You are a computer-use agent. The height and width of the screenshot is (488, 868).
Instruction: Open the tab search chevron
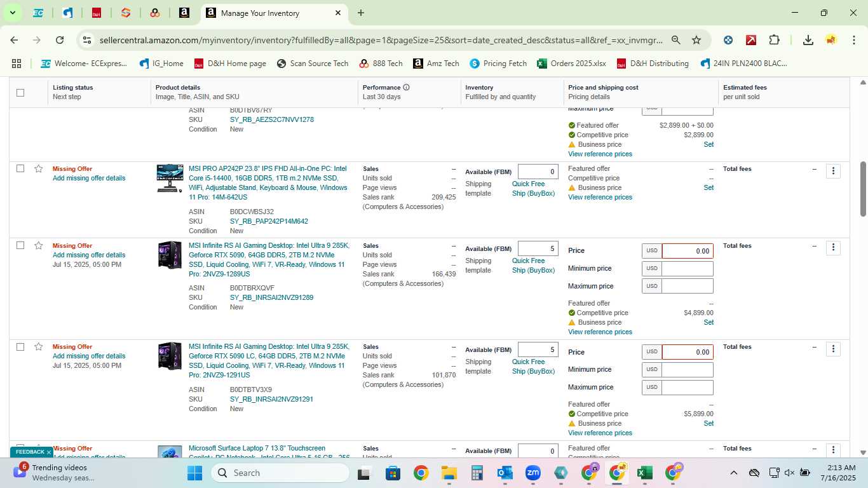tap(12, 13)
